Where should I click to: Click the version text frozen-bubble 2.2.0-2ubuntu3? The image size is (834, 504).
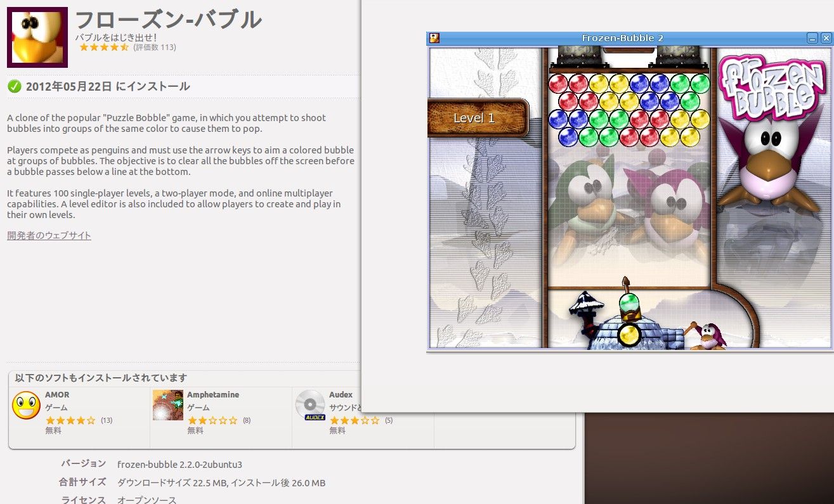tap(179, 464)
